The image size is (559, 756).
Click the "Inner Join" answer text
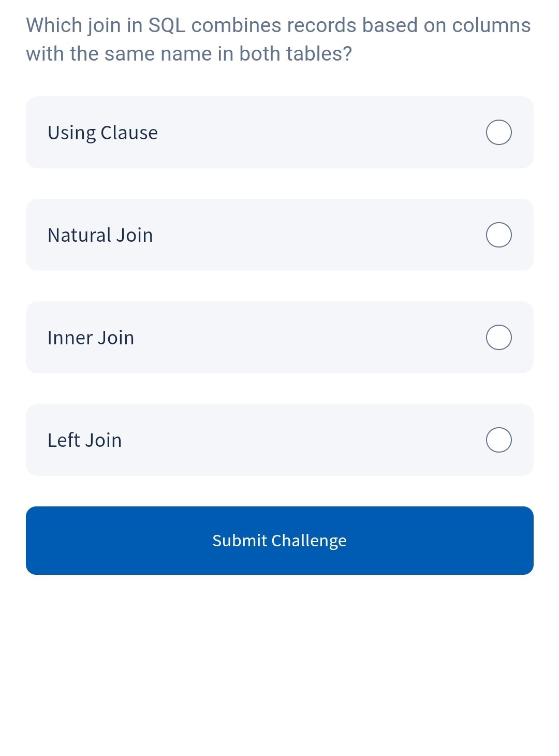click(91, 338)
